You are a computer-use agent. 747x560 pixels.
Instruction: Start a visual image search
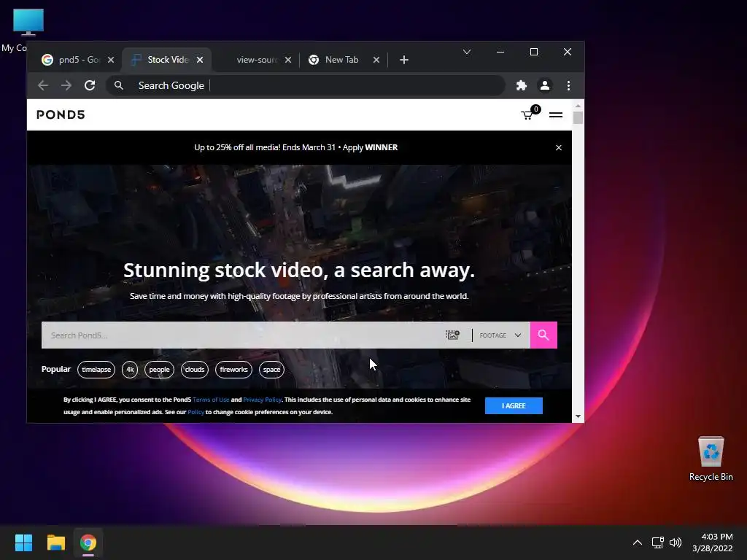(452, 335)
